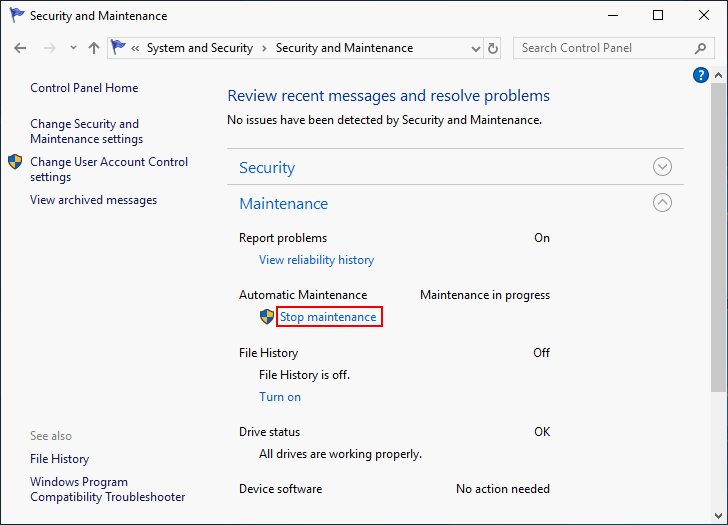The height and width of the screenshot is (525, 728).
Task: Click the 'Drive status' label
Action: (x=269, y=432)
